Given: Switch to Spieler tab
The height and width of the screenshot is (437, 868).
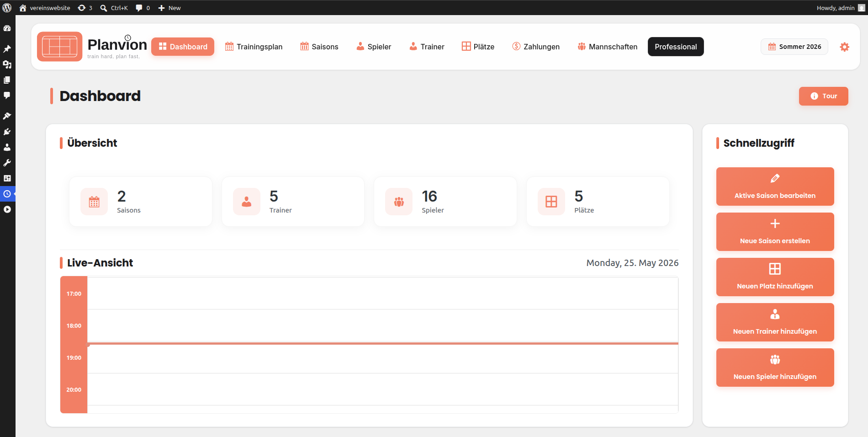Looking at the screenshot, I should pos(374,47).
